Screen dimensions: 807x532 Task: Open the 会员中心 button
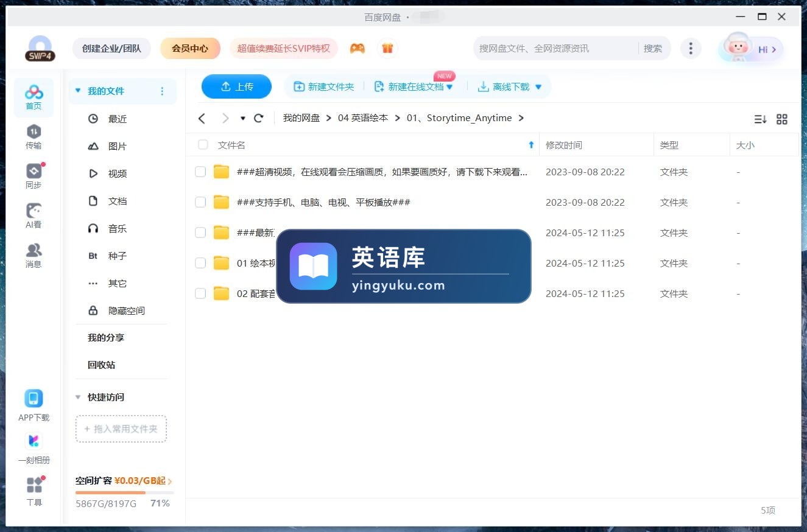[190, 48]
